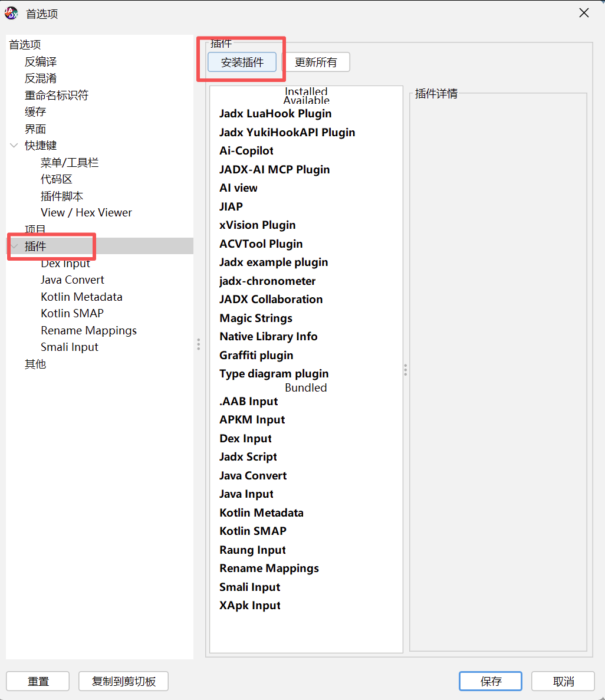Select Java Convert in left tree
The width and height of the screenshot is (605, 700).
tap(73, 280)
